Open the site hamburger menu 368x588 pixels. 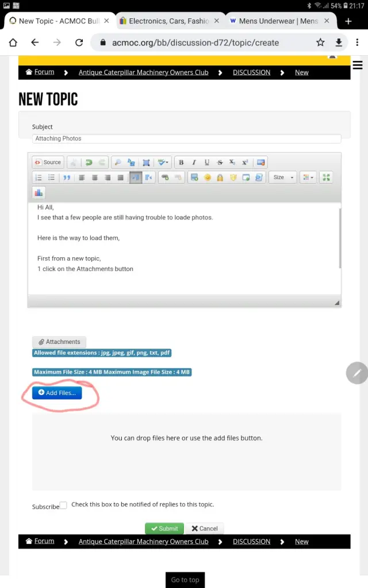pos(357,65)
